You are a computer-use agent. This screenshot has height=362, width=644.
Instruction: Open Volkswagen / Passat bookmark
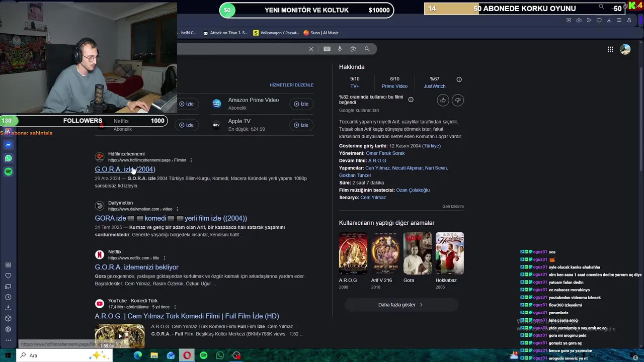click(276, 33)
